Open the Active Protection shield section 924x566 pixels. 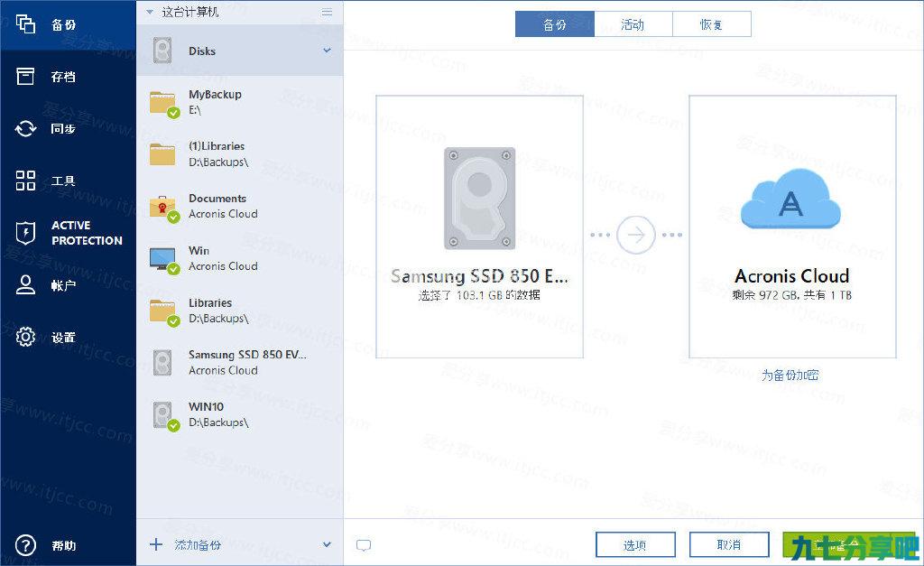click(x=68, y=233)
